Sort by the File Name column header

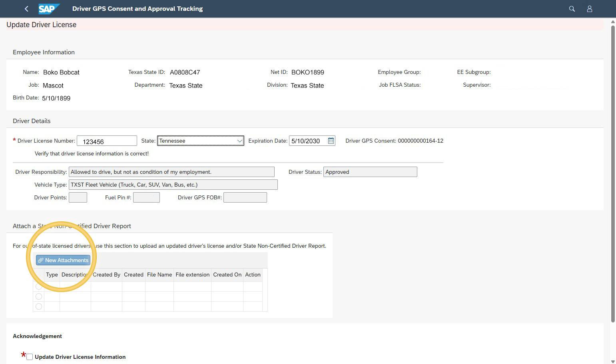tap(159, 274)
